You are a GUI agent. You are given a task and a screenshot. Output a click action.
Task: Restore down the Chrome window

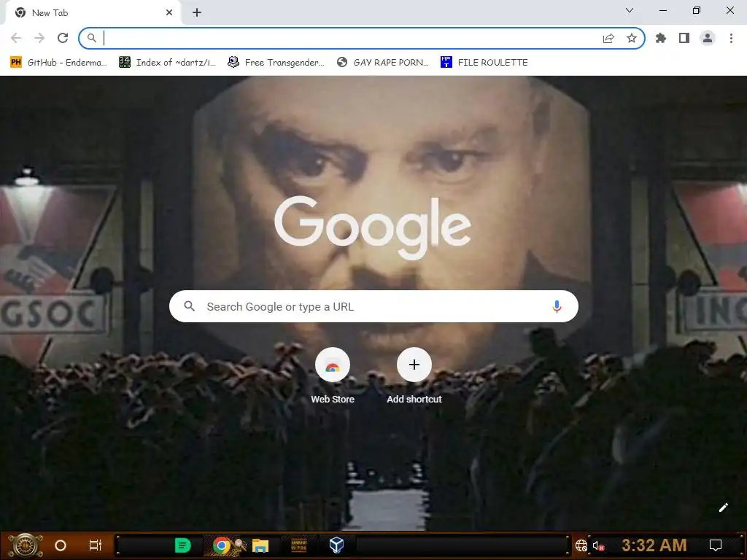[697, 10]
